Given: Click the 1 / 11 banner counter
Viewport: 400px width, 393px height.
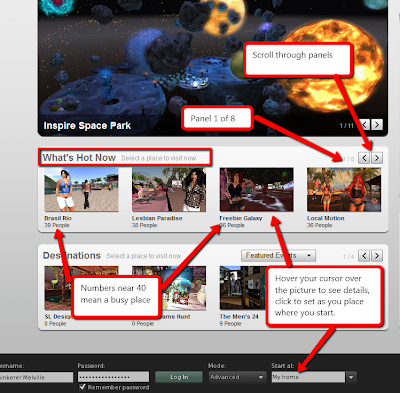Looking at the screenshot, I should (x=346, y=126).
